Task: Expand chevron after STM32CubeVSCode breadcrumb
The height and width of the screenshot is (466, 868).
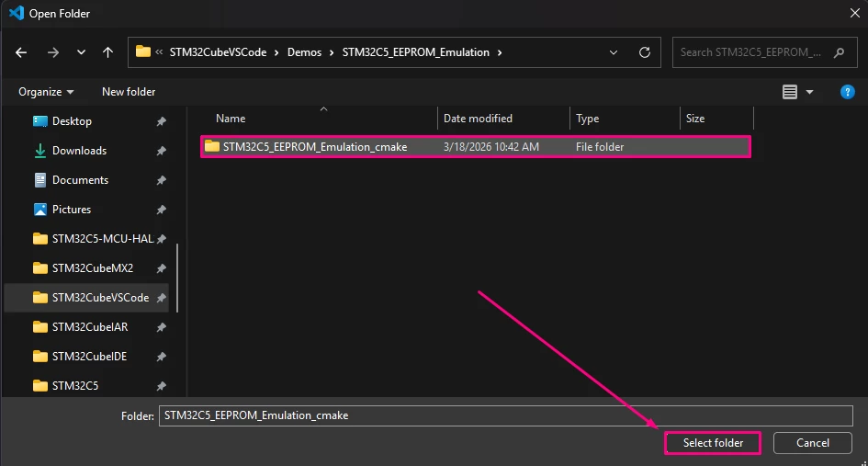Action: [x=276, y=52]
